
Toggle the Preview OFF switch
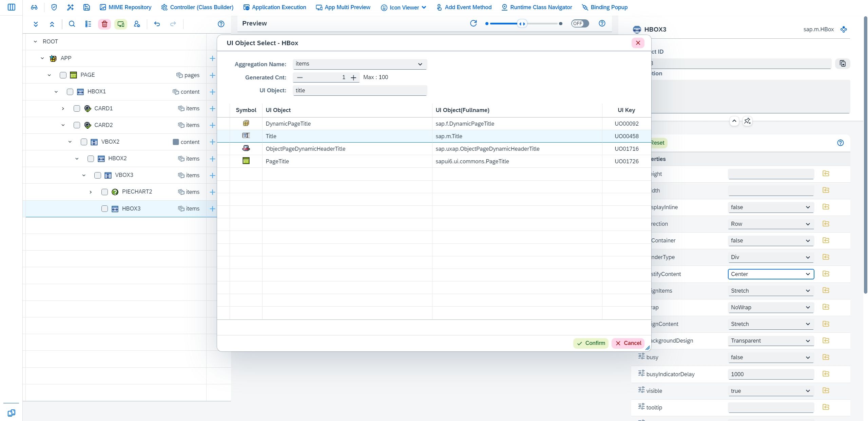click(580, 23)
